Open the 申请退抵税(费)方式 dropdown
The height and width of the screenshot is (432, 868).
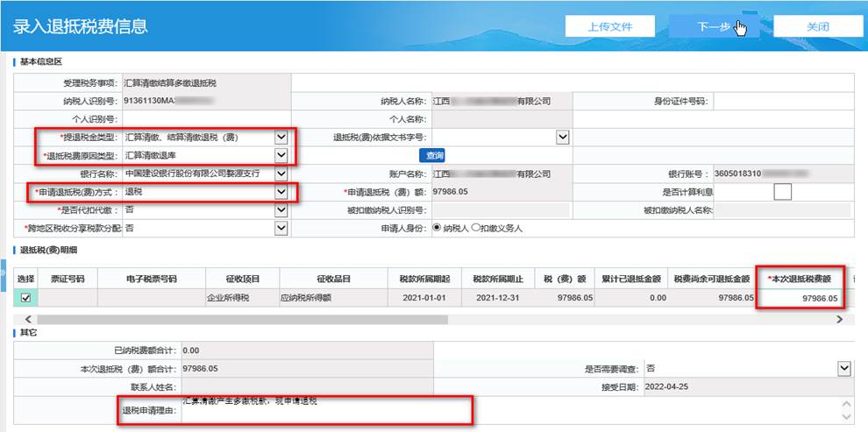[x=281, y=192]
